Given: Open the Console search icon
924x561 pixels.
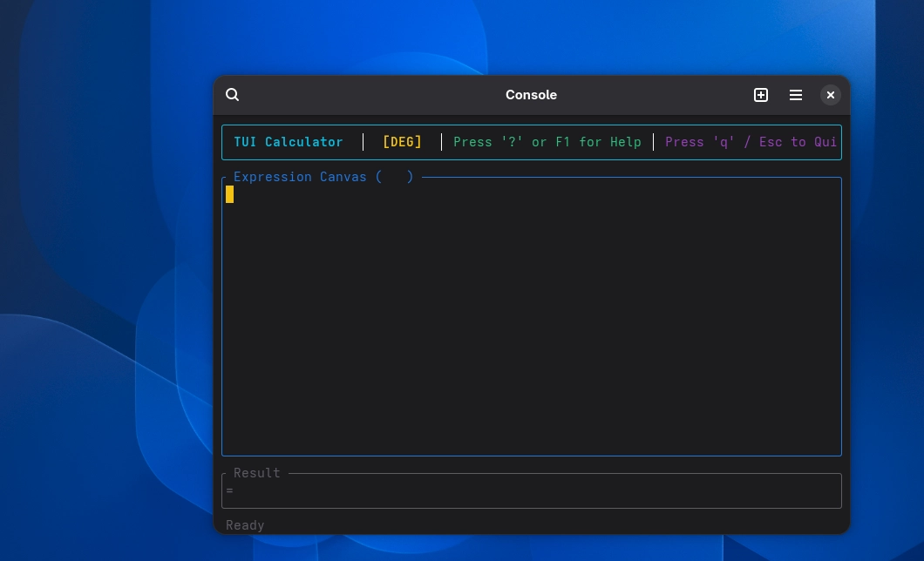Looking at the screenshot, I should click(232, 95).
